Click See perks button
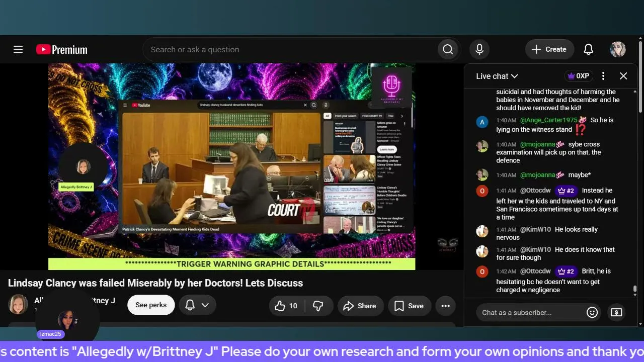Viewport: 644px width, 362px height. (151, 305)
